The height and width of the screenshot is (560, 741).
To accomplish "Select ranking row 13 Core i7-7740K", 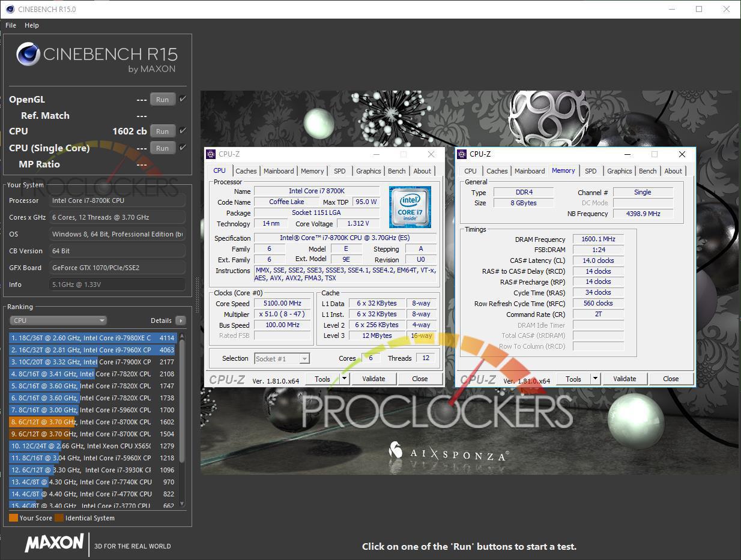I will [92, 482].
